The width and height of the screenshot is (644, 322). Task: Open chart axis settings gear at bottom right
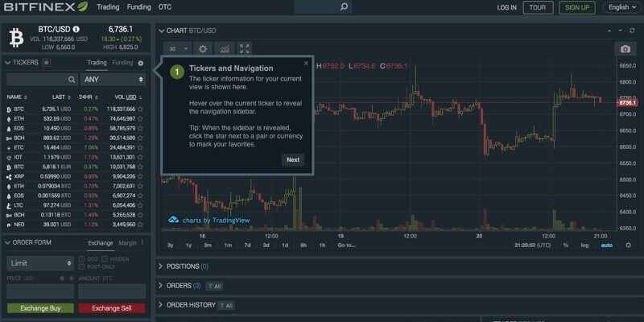pyautogui.click(x=628, y=246)
